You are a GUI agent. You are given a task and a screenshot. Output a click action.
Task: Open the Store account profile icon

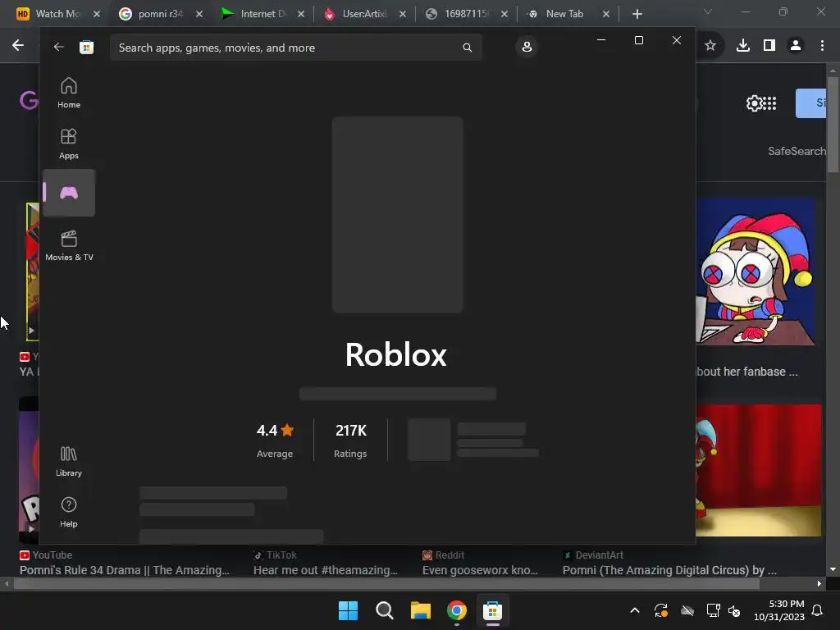coord(527,47)
